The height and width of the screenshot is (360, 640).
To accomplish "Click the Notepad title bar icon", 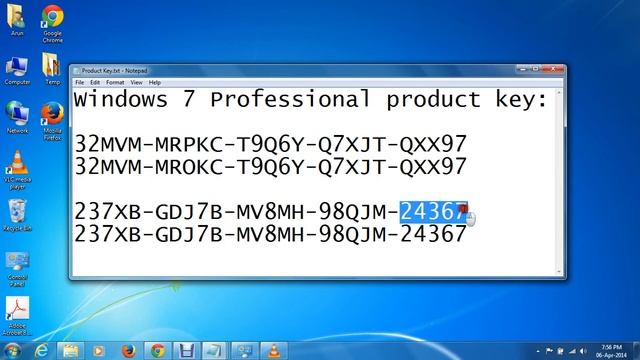I will 76,71.
